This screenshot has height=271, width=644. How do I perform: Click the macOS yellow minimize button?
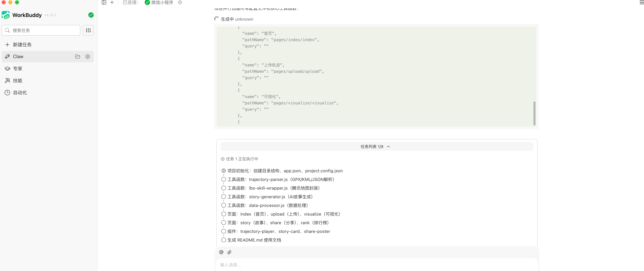pyautogui.click(x=10, y=2)
